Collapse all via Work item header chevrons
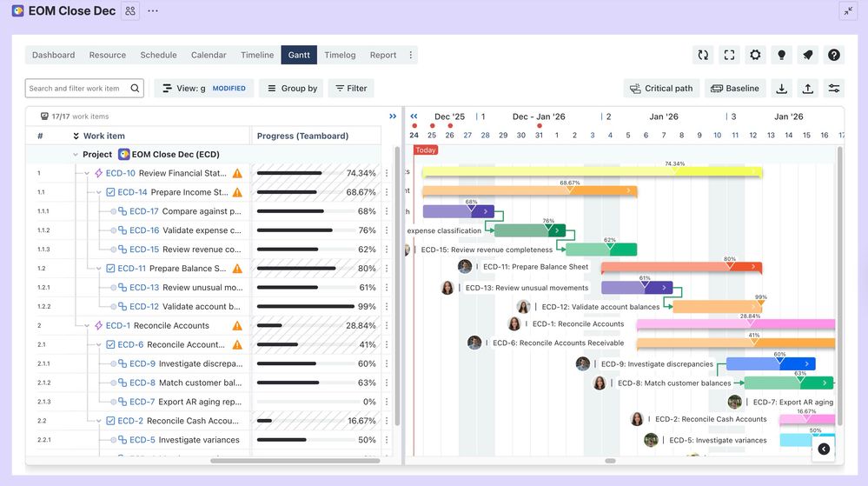This screenshot has height=486, width=868. pyautogui.click(x=76, y=136)
